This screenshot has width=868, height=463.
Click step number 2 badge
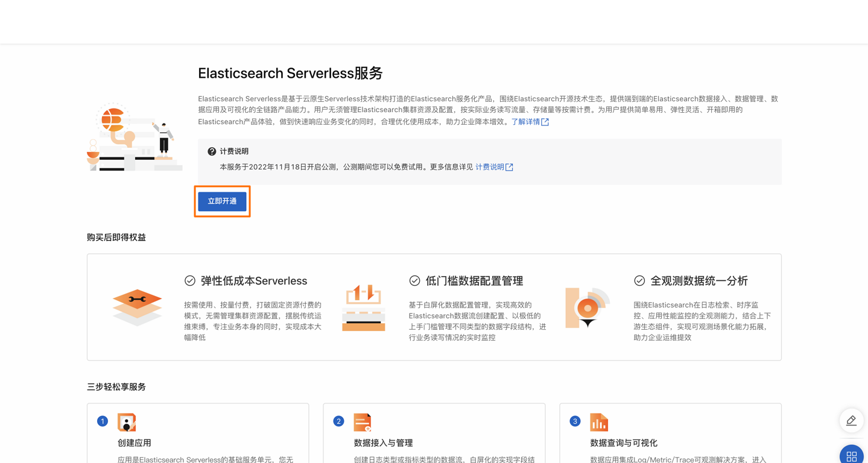338,421
